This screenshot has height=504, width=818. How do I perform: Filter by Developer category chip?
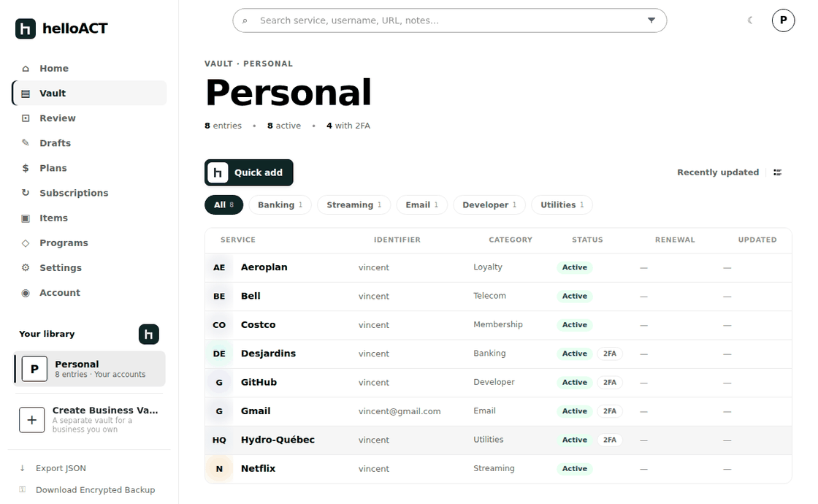pos(489,205)
